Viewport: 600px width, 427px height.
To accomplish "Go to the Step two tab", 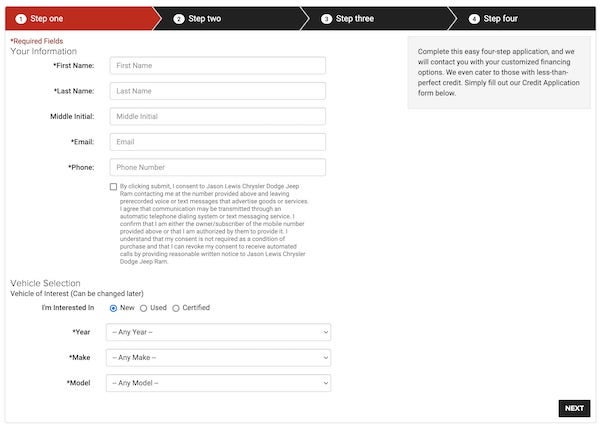I will [x=204, y=18].
